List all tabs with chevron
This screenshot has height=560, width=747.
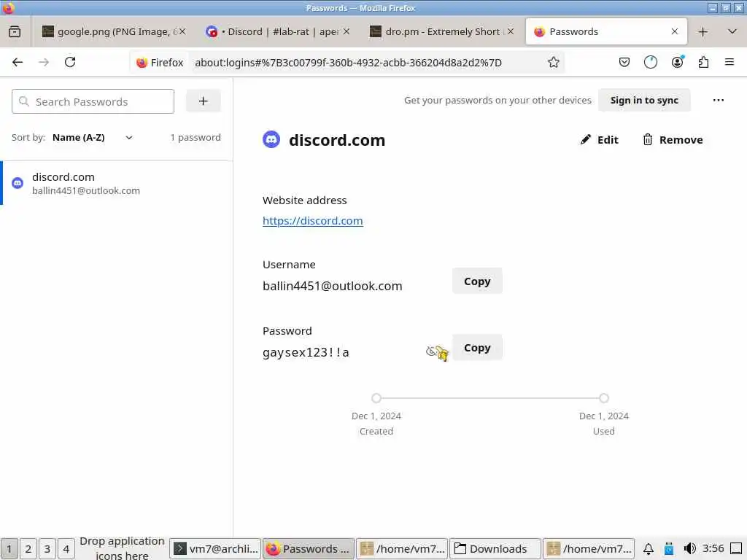pyautogui.click(x=732, y=32)
